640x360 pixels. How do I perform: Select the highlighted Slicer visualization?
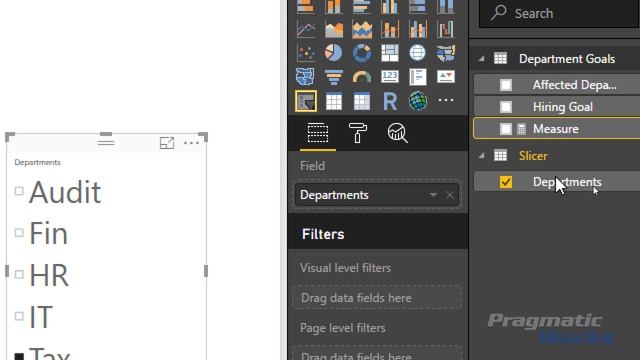click(x=306, y=101)
